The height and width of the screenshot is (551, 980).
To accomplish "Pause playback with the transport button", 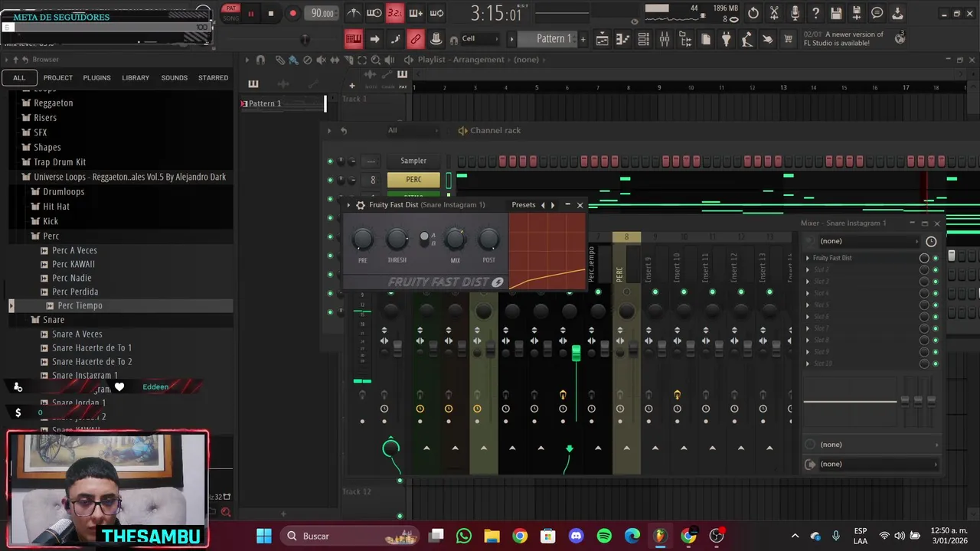I will tap(250, 13).
